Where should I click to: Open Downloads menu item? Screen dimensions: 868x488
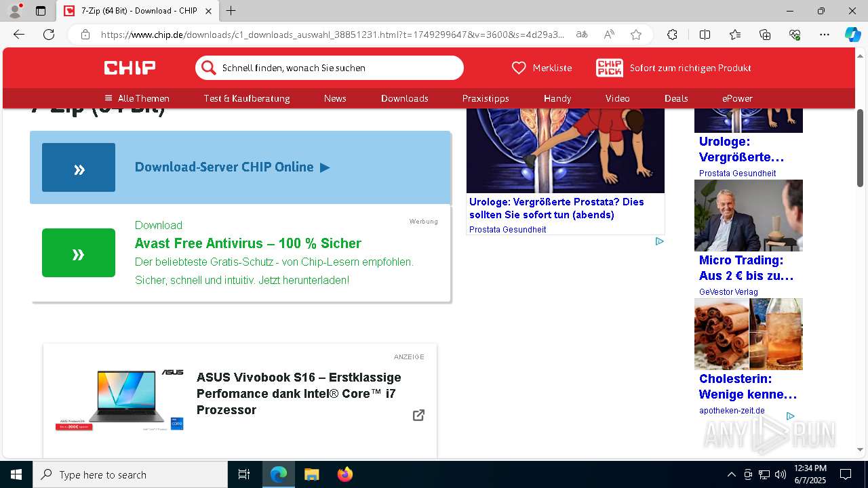[405, 98]
